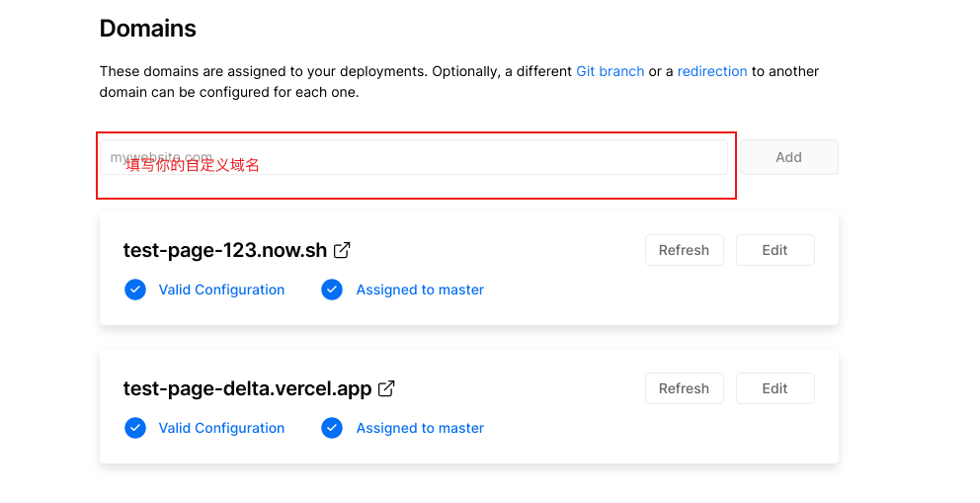This screenshot has height=503, width=980.
Task: Open the Git branch link
Action: click(x=610, y=71)
